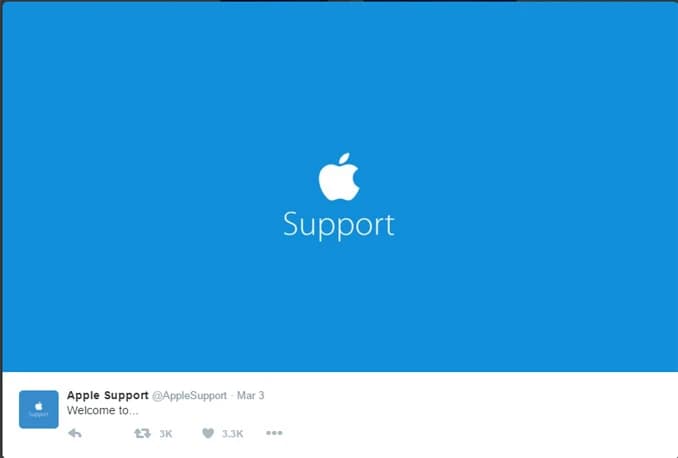This screenshot has width=678, height=458.
Task: Click the white Apple logo in the banner
Action: coord(339,176)
